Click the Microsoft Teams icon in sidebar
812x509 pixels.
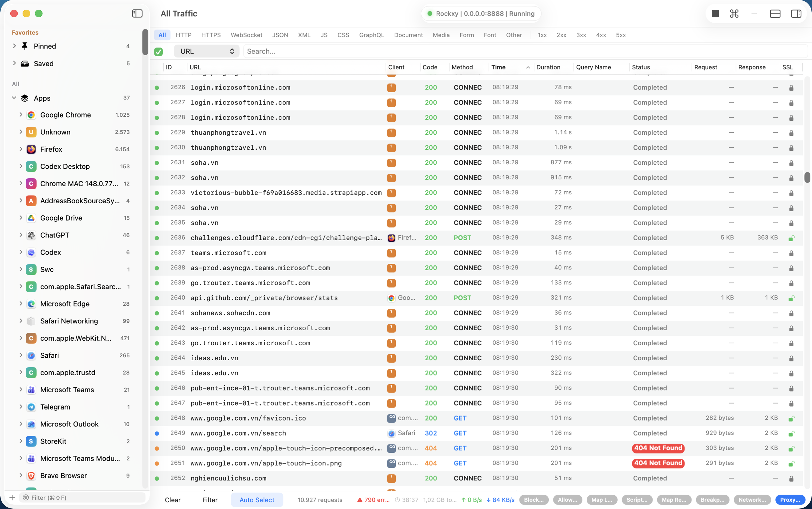31,390
